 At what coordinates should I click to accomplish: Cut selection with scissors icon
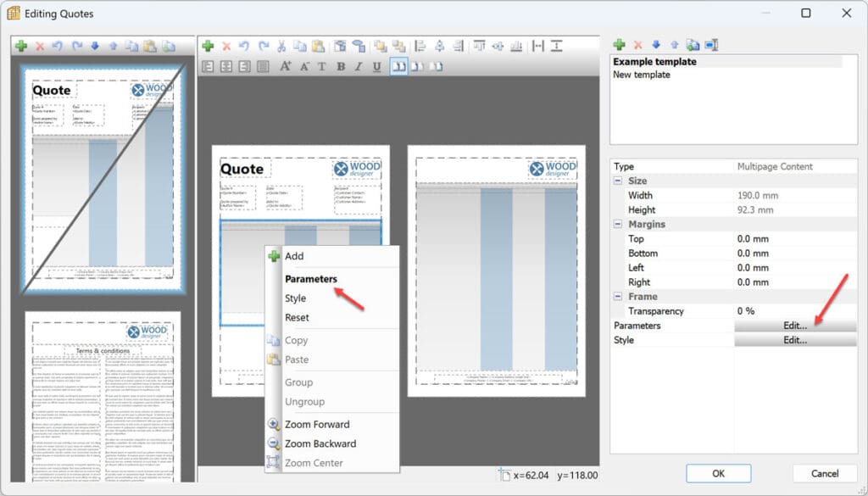tap(281, 46)
